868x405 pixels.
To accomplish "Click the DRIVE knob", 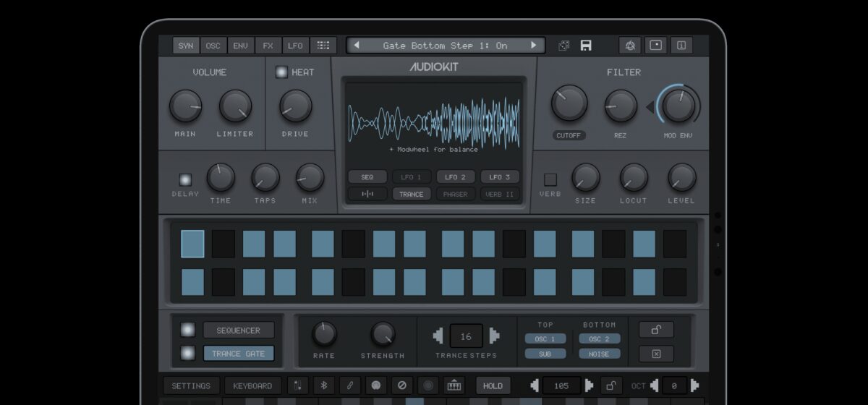I will click(x=295, y=106).
